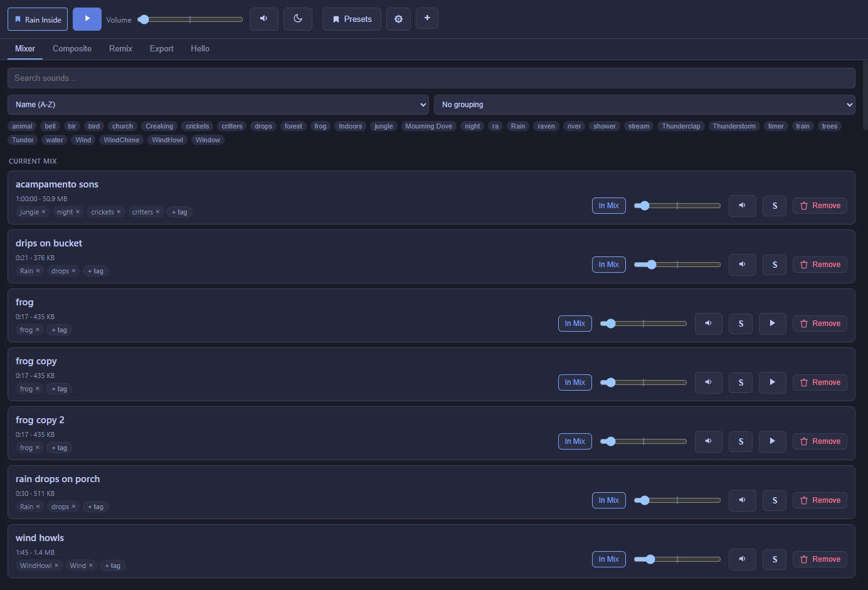Toggle In Mix for acampamento sons
Screen dimensions: 868x590
click(x=609, y=206)
